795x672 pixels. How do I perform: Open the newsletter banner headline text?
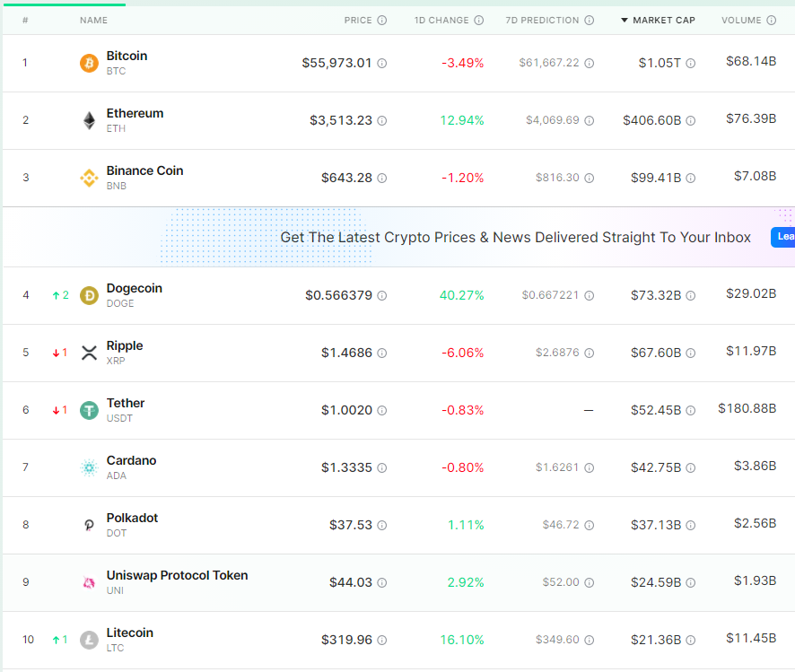515,237
